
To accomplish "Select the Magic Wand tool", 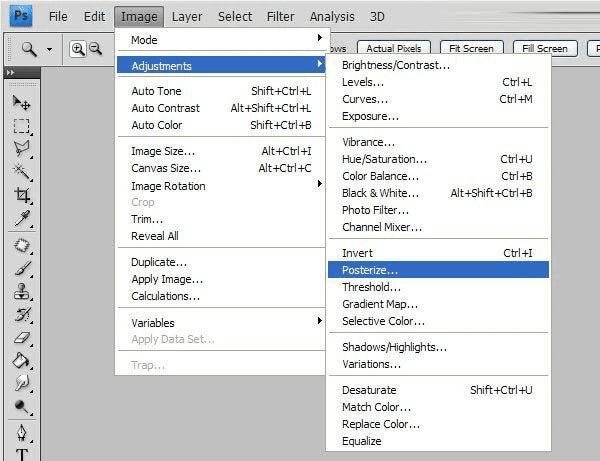I will click(21, 172).
